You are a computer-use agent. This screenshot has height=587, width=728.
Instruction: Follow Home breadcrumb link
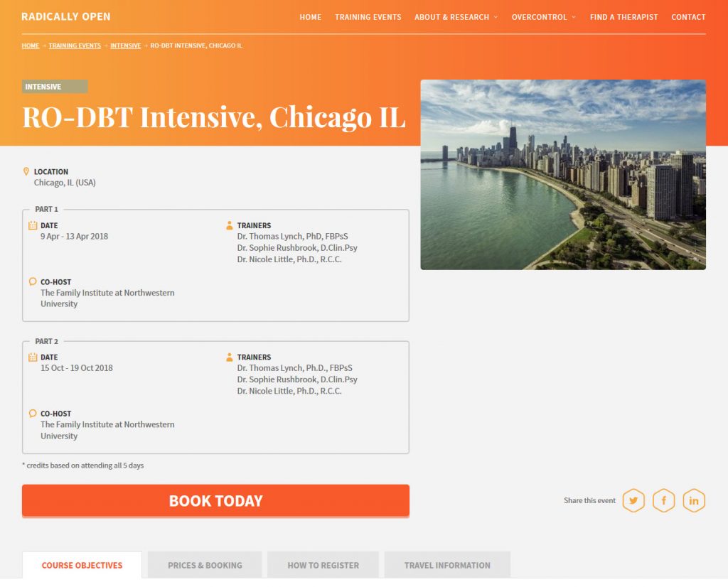(x=30, y=45)
